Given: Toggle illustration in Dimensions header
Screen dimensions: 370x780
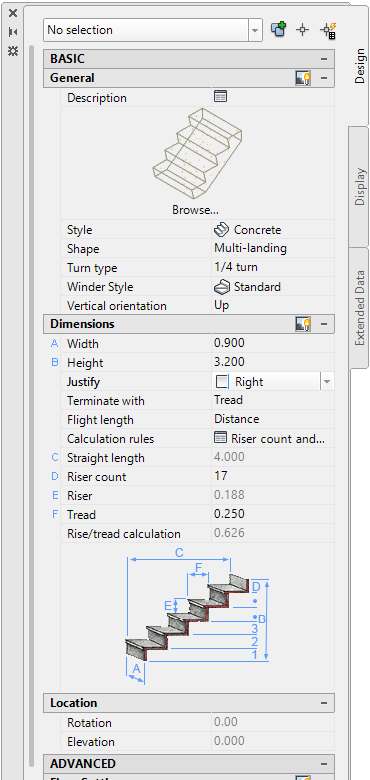Looking at the screenshot, I should click(x=303, y=324).
